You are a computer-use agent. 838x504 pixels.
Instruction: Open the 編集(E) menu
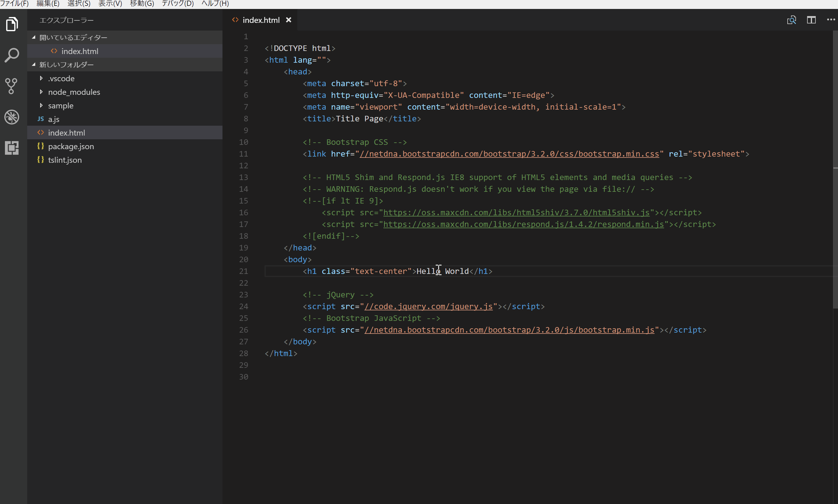tap(48, 4)
